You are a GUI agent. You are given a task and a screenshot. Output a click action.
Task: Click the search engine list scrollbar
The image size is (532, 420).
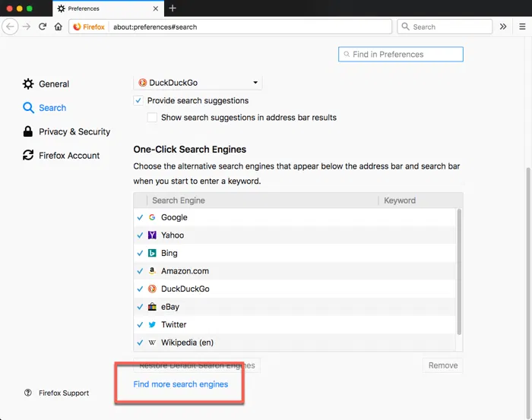tap(459, 272)
